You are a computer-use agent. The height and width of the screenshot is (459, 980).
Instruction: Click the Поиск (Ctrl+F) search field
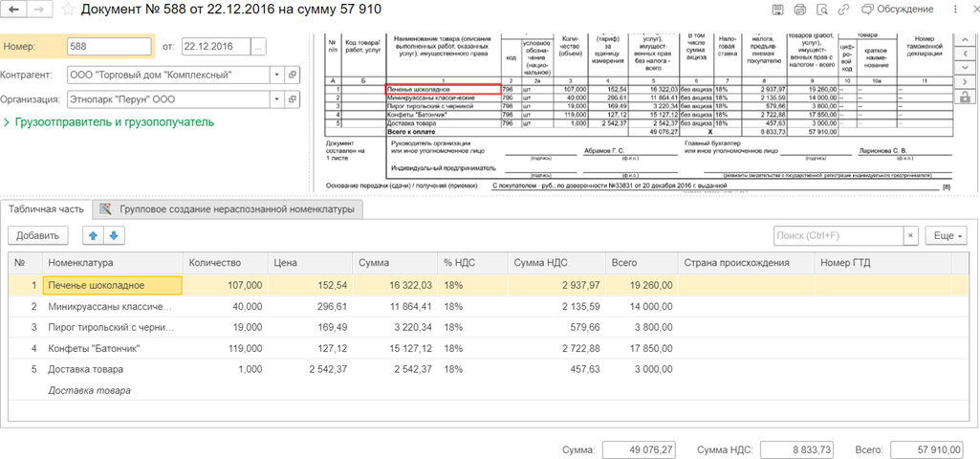click(x=838, y=236)
